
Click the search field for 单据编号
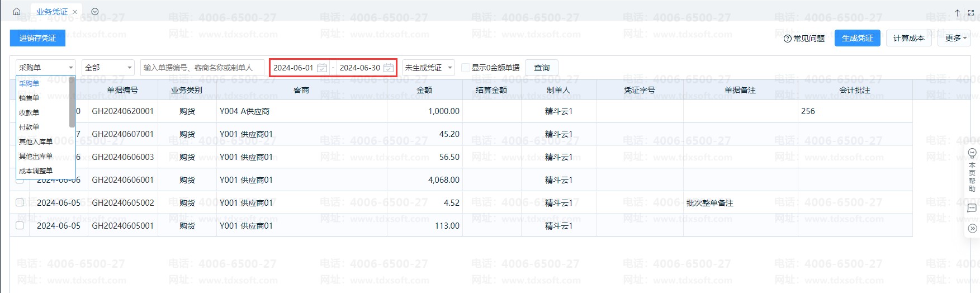pyautogui.click(x=203, y=68)
